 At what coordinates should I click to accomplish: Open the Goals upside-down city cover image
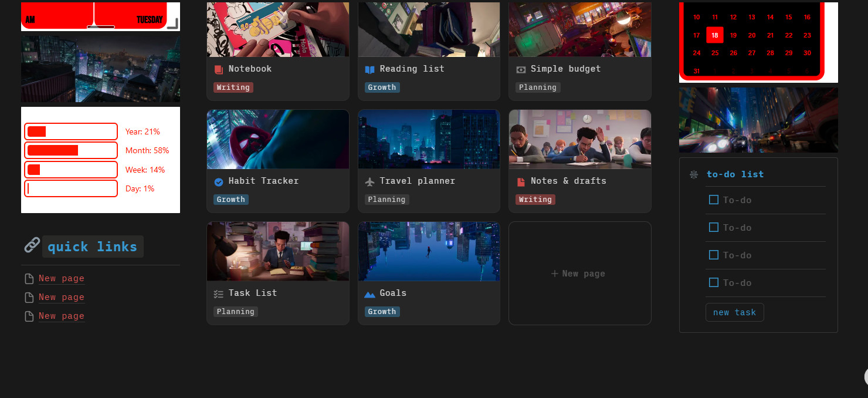point(429,251)
